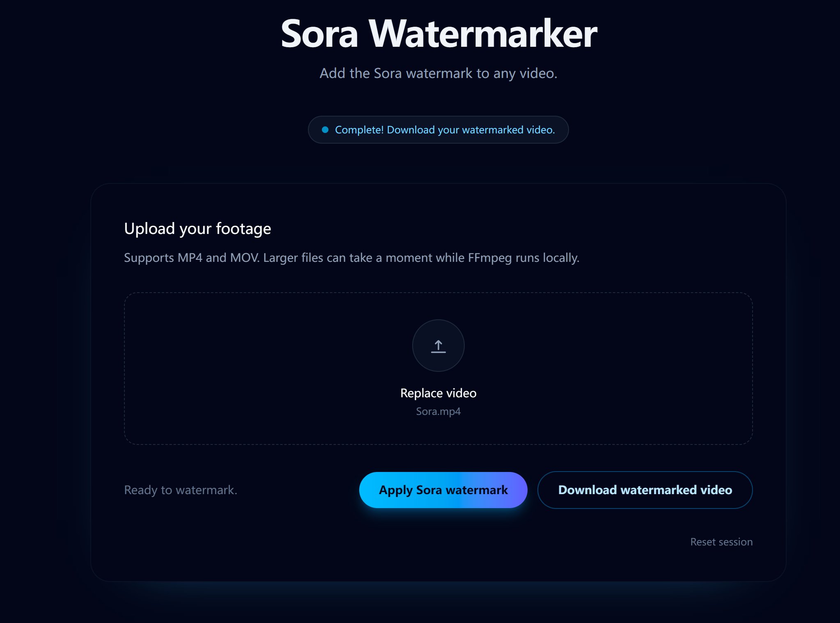The width and height of the screenshot is (840, 623).
Task: Click the "Supports MP4 and MOV" description text
Action: pyautogui.click(x=351, y=258)
